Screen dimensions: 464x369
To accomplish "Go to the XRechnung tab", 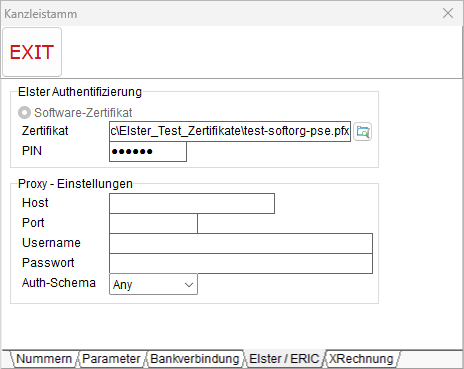I will tap(361, 359).
